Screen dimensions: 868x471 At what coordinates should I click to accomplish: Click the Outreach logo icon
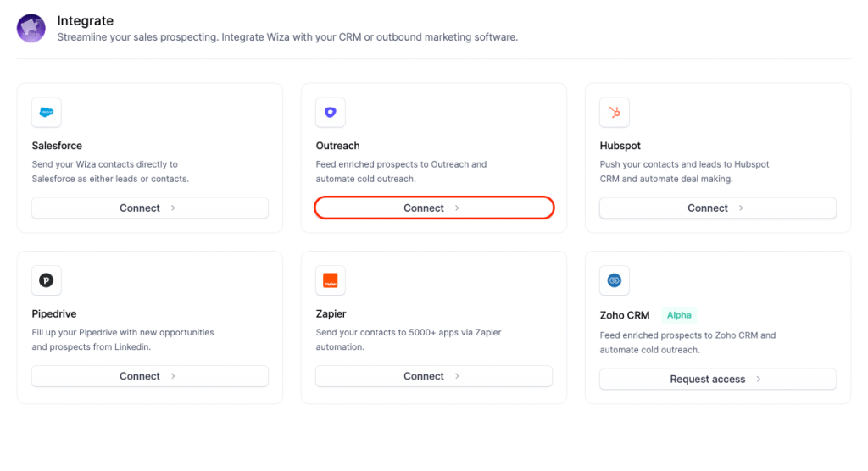pyautogui.click(x=331, y=113)
